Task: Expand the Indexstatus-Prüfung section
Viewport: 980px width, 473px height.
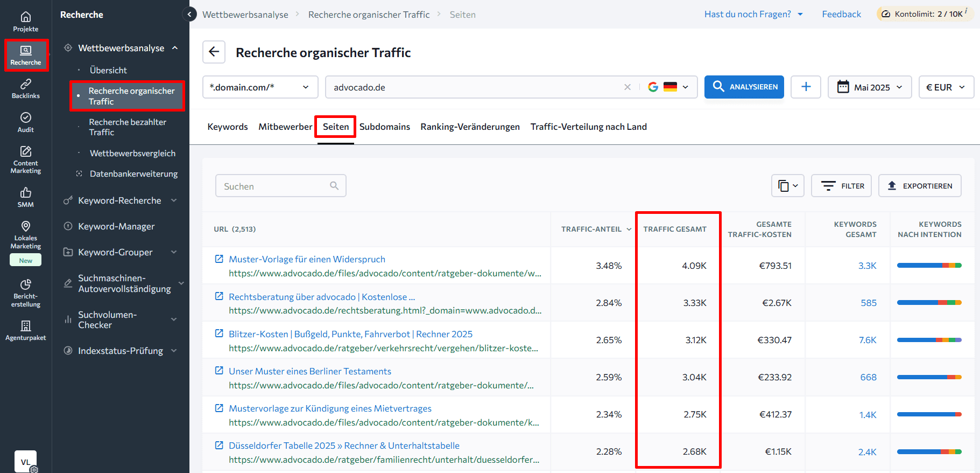Action: click(174, 351)
